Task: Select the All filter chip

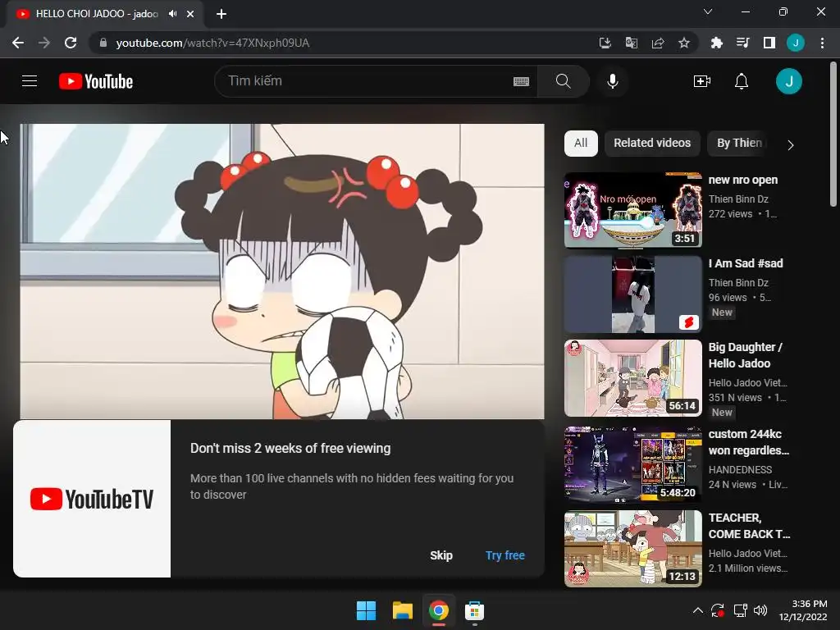Action: coord(581,143)
